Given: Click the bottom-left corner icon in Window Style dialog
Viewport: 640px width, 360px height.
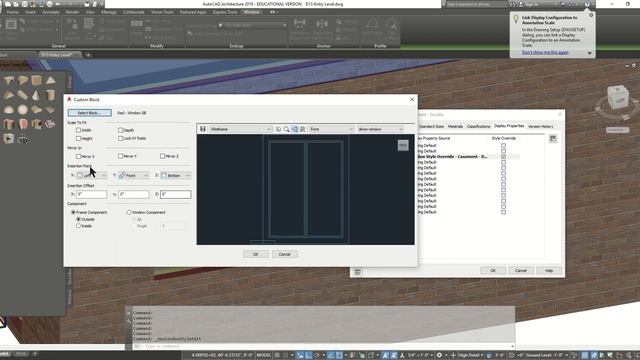Looking at the screenshot, I should point(358,272).
